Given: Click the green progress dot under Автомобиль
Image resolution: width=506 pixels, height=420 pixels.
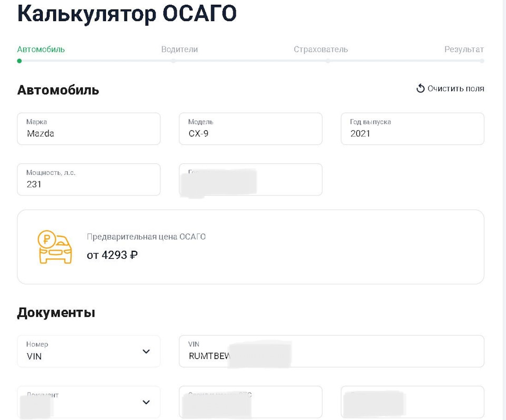Looking at the screenshot, I should (x=20, y=61).
